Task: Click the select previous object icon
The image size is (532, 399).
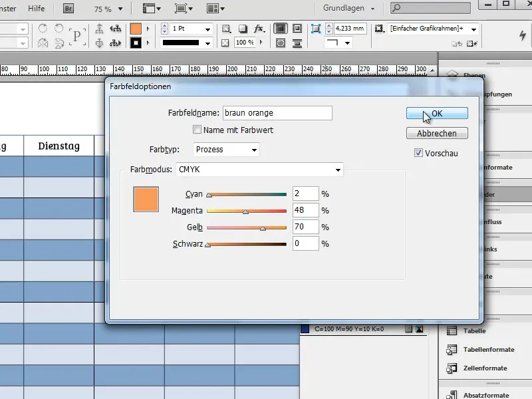Action: coord(115,29)
